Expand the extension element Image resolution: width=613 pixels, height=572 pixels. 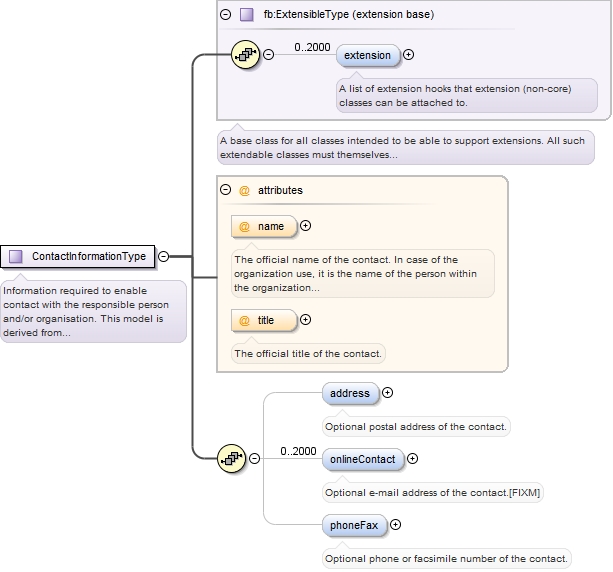click(408, 55)
